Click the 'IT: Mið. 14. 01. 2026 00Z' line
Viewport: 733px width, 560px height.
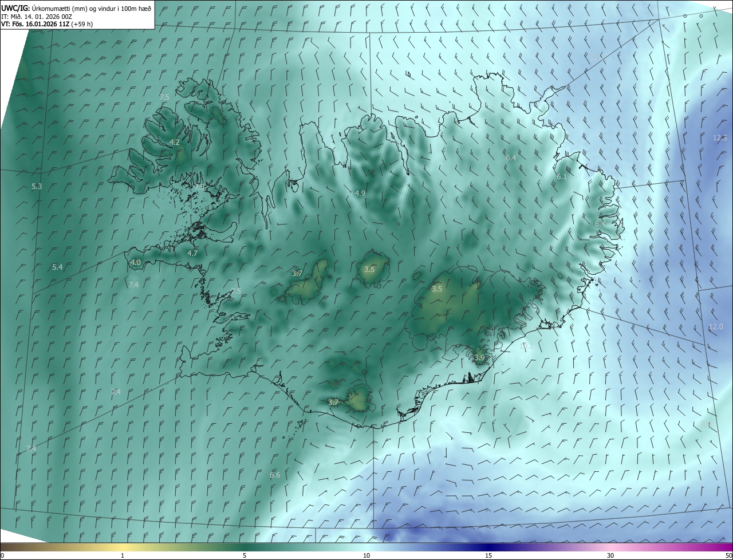pyautogui.click(x=37, y=17)
